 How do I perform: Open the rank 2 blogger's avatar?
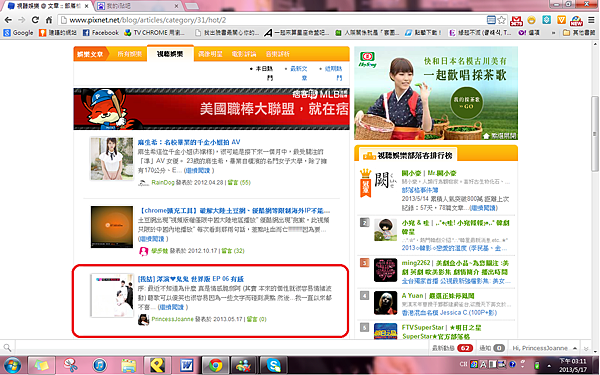385,230
